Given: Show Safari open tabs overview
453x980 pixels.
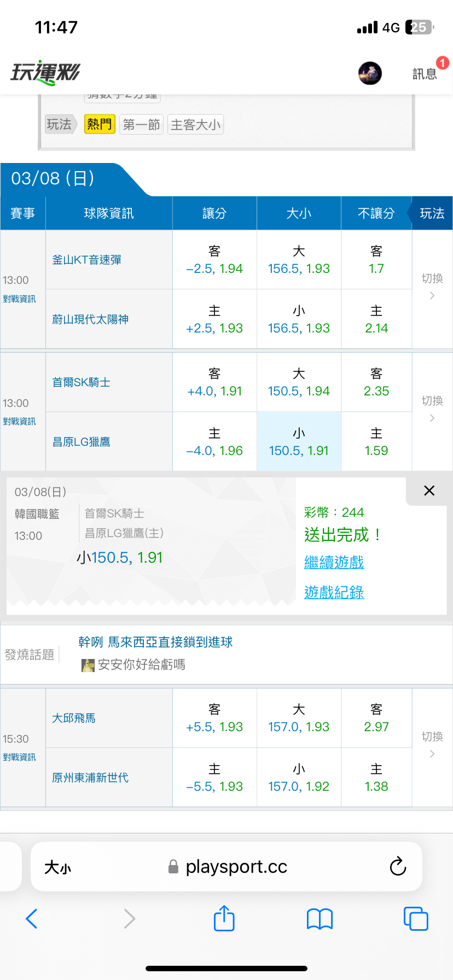Looking at the screenshot, I should tap(416, 918).
